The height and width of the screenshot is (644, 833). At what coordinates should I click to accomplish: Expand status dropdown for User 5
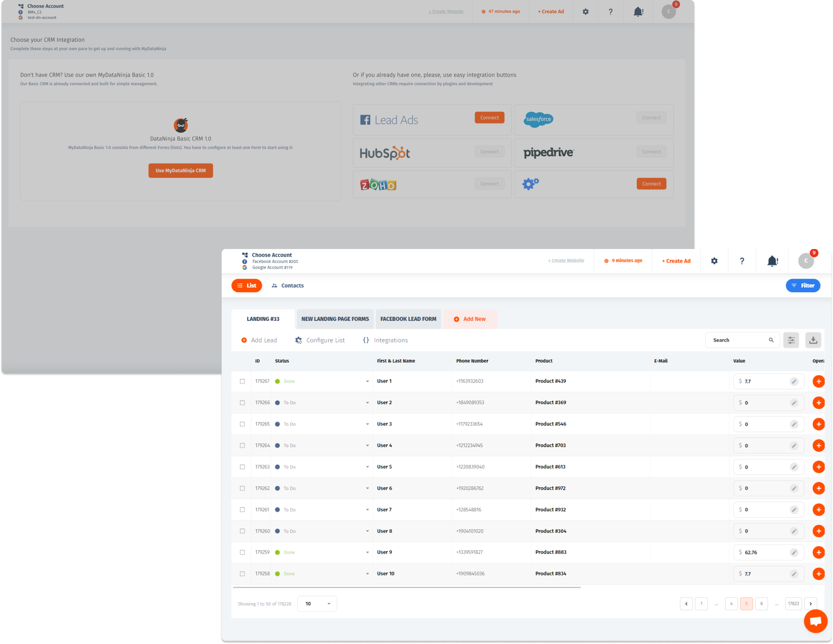tap(367, 467)
